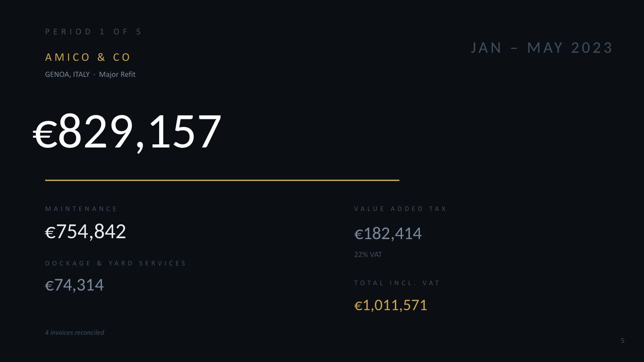Click the PERIOD 1 OF 5 label
Image resolution: width=644 pixels, height=362 pixels.
[x=93, y=32]
